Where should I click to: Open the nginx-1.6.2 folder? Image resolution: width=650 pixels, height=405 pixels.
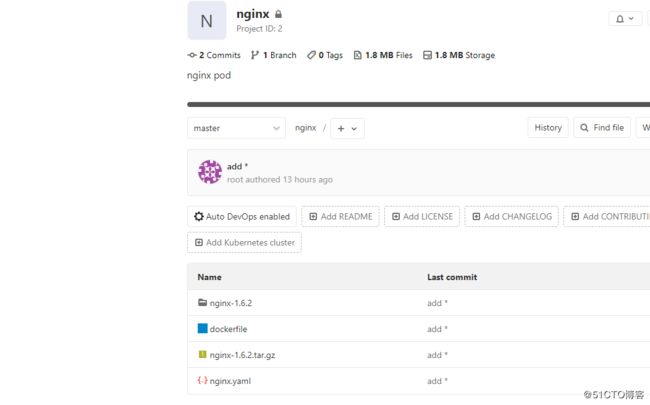click(x=230, y=303)
